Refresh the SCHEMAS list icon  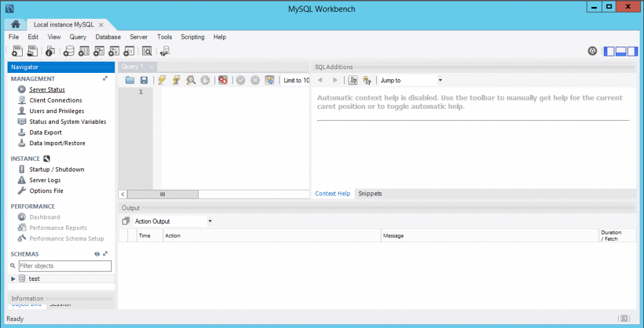click(x=97, y=254)
